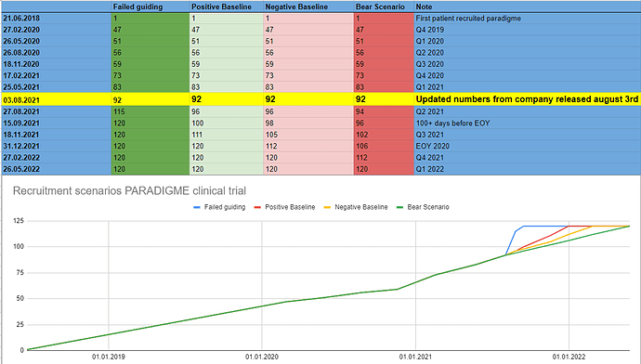Click Bear Scenario value 94

pyautogui.click(x=384, y=111)
